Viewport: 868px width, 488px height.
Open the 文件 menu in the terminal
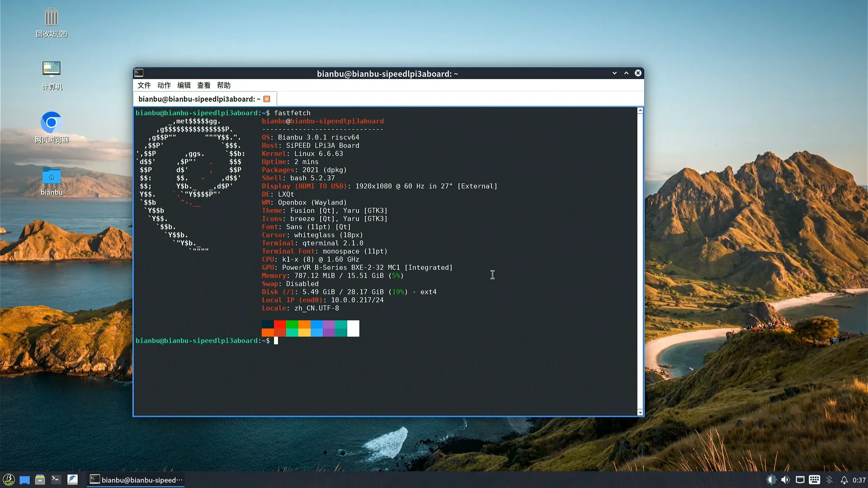click(144, 85)
